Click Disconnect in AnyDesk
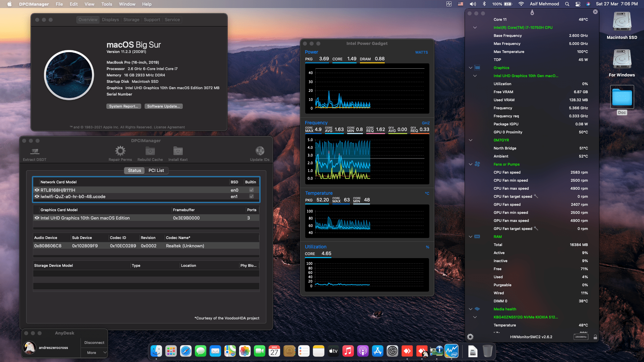Viewport: 644px width, 362px height. click(x=94, y=343)
